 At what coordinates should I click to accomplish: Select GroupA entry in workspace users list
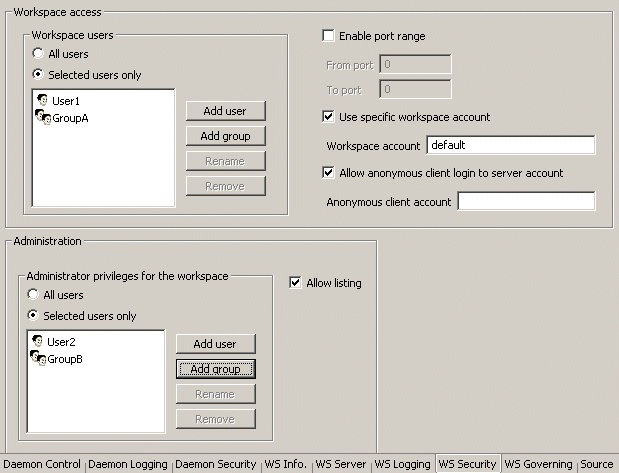70,117
